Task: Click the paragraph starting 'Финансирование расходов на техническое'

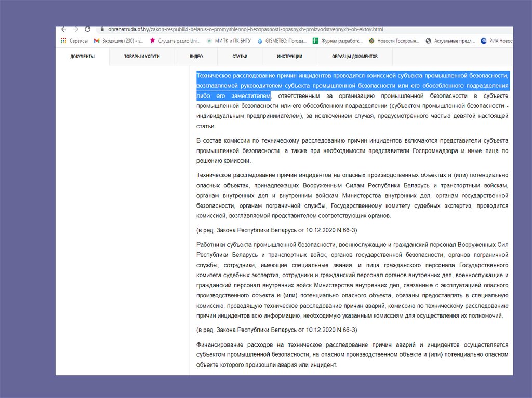Action: [352, 354]
